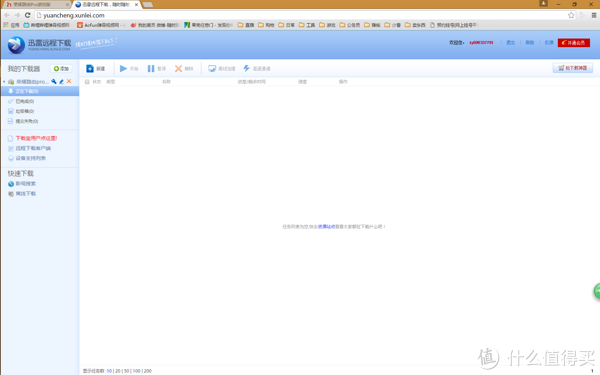
Task: Open the 直播 bookmark folder
Action: point(246,25)
